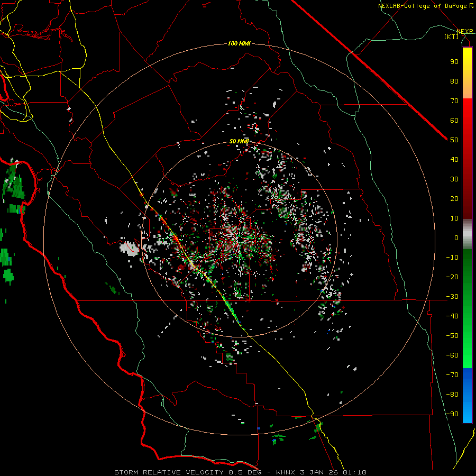Click the -20 value on the velocity scale

tap(452, 277)
